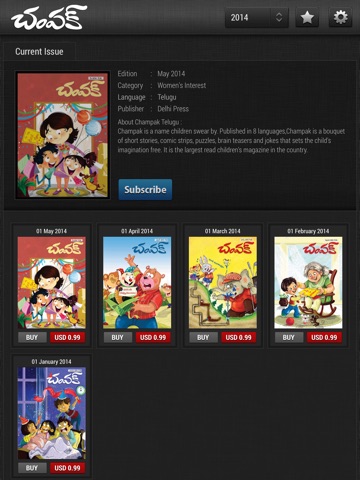360x480 pixels.
Task: Open the 01 January 2014 cover thumbnail
Action: coord(52,413)
